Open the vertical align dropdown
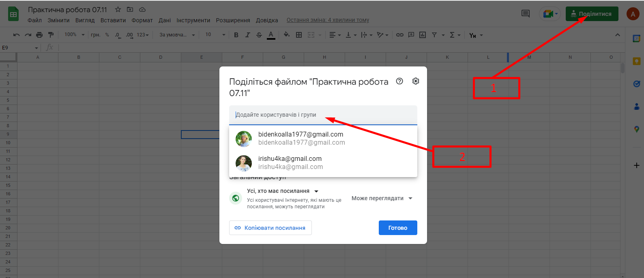Viewport: 644px width, 278px height. pos(351,35)
